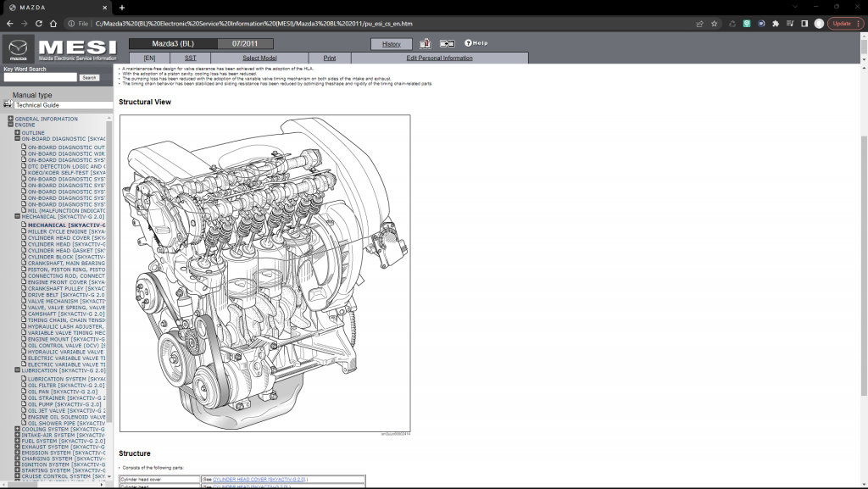The height and width of the screenshot is (489, 868).
Task: Collapse the MECHANICAL [SKYACTIV-G 2.0] tree section
Action: pyautogui.click(x=18, y=217)
